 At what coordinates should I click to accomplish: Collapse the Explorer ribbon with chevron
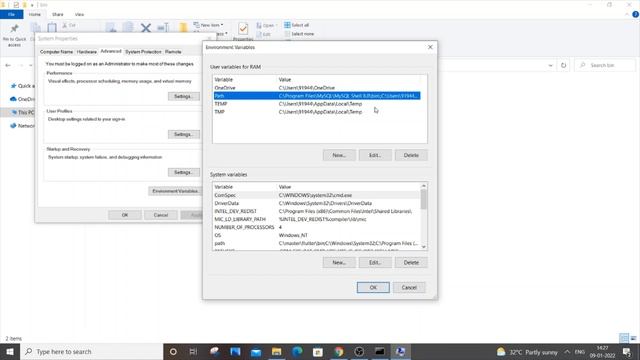point(627,14)
